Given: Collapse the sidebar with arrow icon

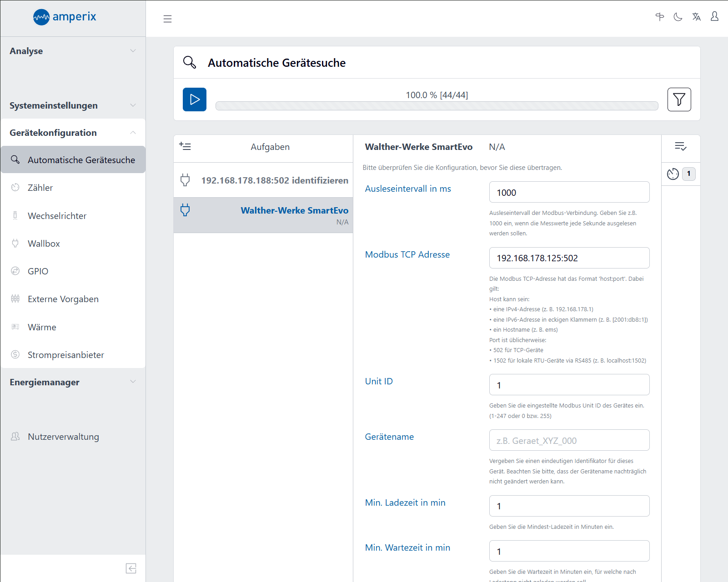Looking at the screenshot, I should click(131, 568).
